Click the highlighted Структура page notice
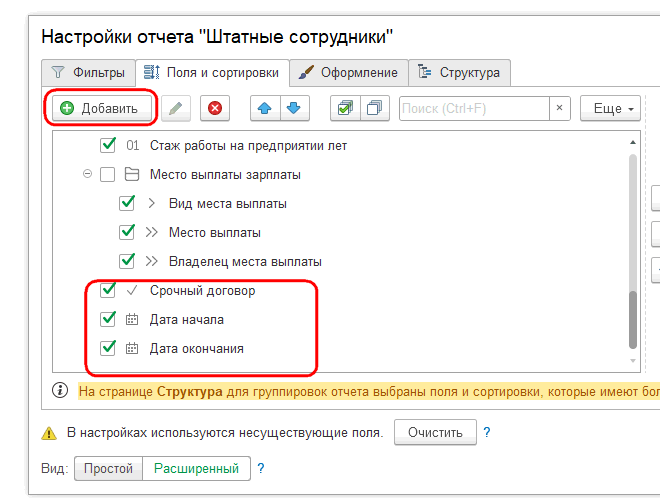The image size is (660, 498). (x=369, y=391)
